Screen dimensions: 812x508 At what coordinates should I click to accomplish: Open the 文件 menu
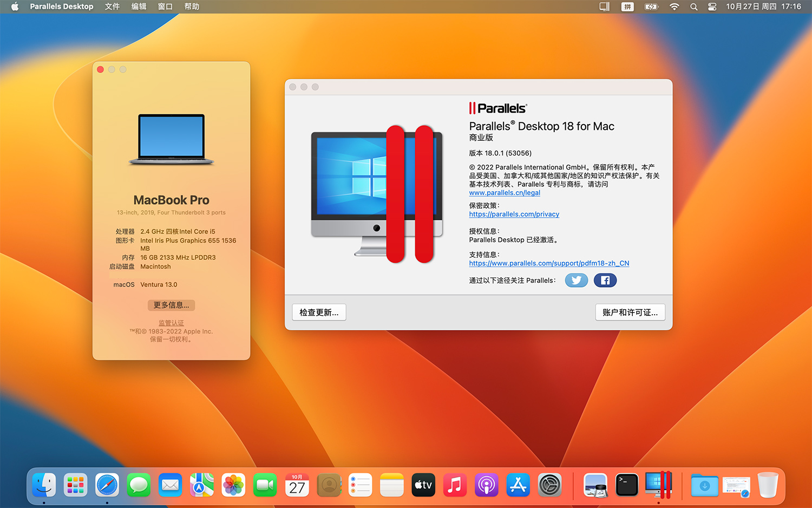[x=112, y=6]
